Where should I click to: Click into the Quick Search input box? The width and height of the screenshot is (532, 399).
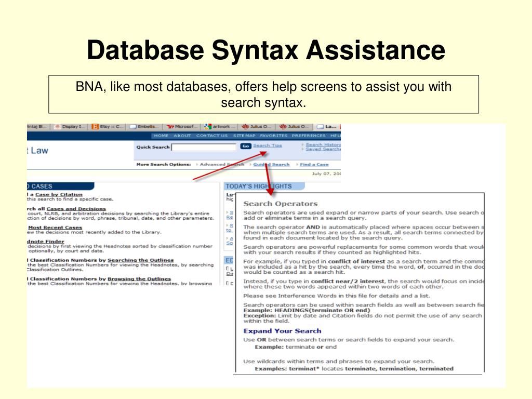coord(204,147)
